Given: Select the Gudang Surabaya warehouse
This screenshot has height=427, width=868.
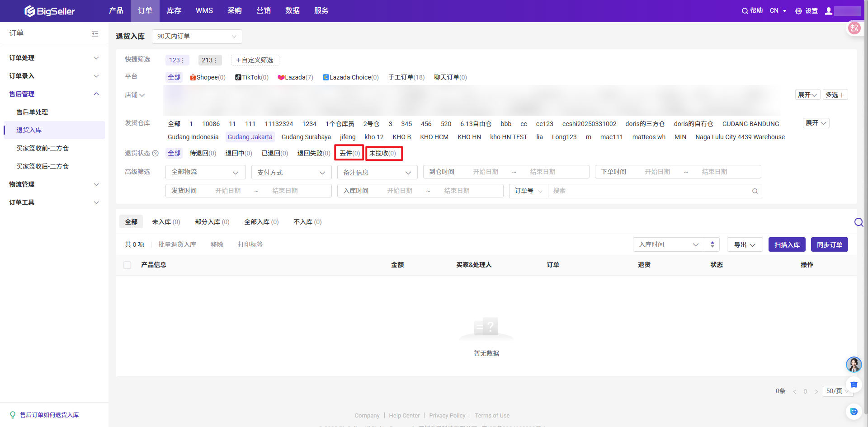Looking at the screenshot, I should point(306,137).
